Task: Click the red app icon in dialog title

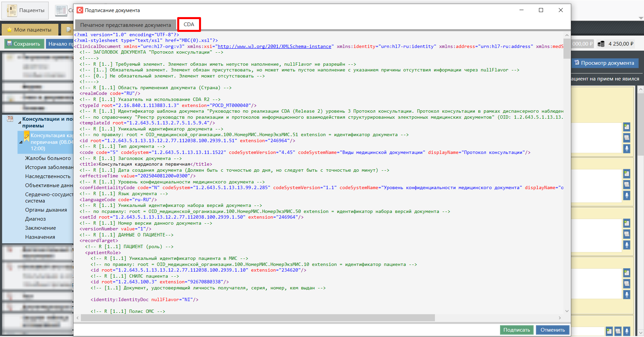Action: coord(80,10)
